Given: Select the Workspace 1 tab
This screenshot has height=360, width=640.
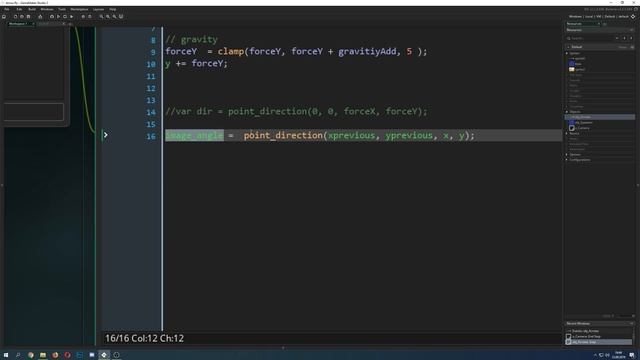Looking at the screenshot, I should click(x=19, y=24).
